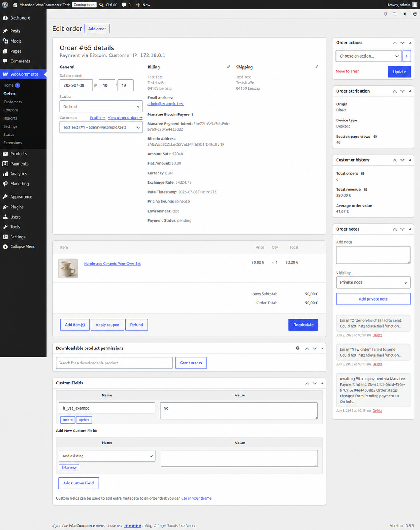The image size is (420, 530).
Task: Focus the date created field
Action: (76, 85)
